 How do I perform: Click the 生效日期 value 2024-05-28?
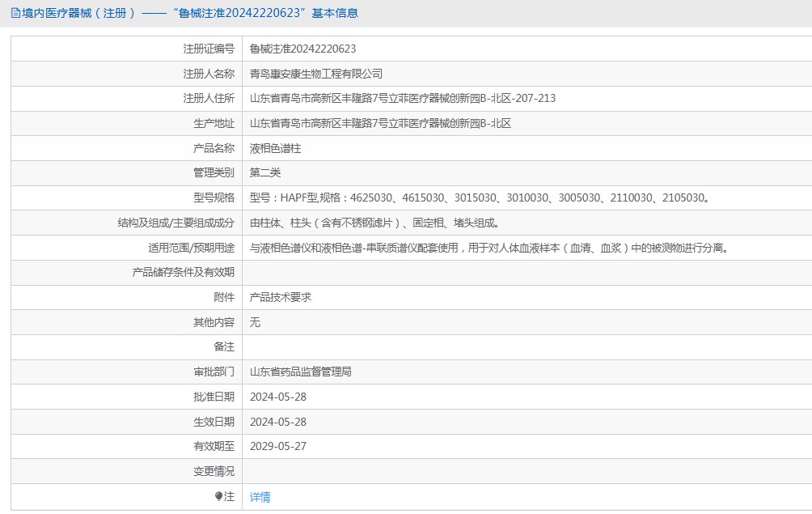click(277, 422)
